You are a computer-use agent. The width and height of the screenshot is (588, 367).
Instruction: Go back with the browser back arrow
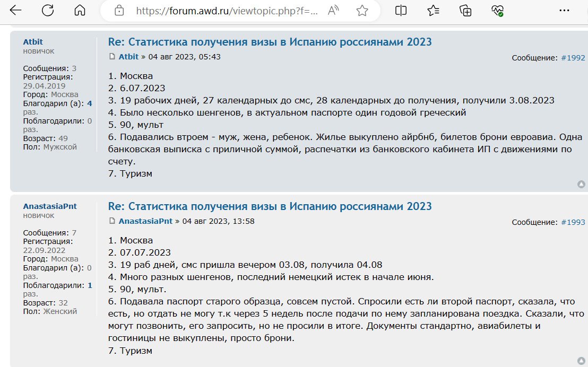click(16, 11)
